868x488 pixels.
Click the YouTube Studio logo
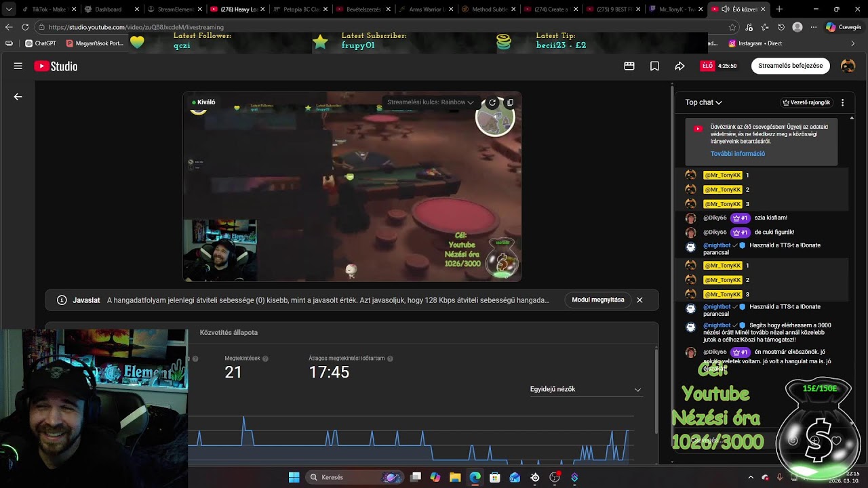[x=56, y=66]
